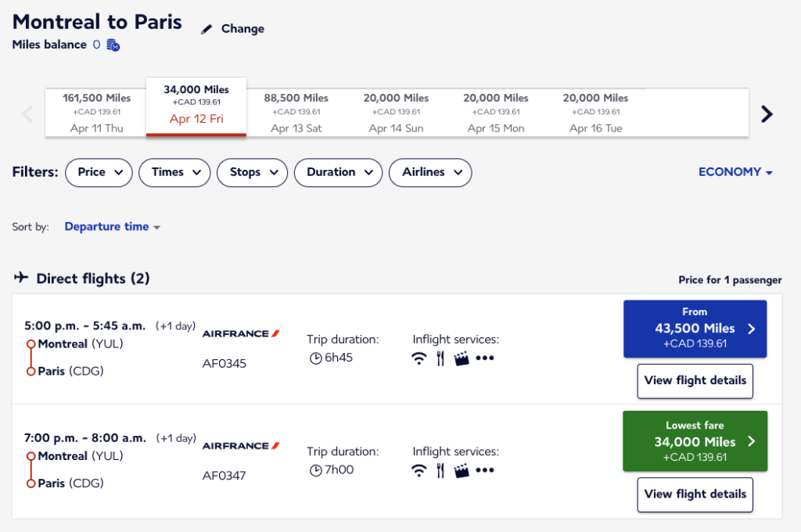Select the meal service icon on flight AF0345
Image resolution: width=801 pixels, height=532 pixels.
pos(440,358)
